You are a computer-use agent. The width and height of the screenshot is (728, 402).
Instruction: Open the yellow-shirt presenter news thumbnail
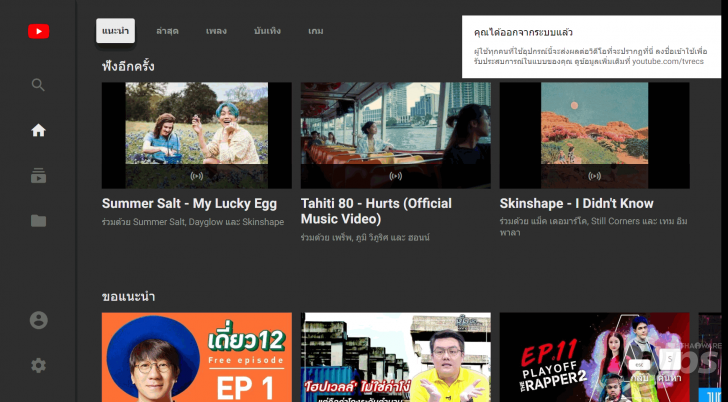pos(396,357)
